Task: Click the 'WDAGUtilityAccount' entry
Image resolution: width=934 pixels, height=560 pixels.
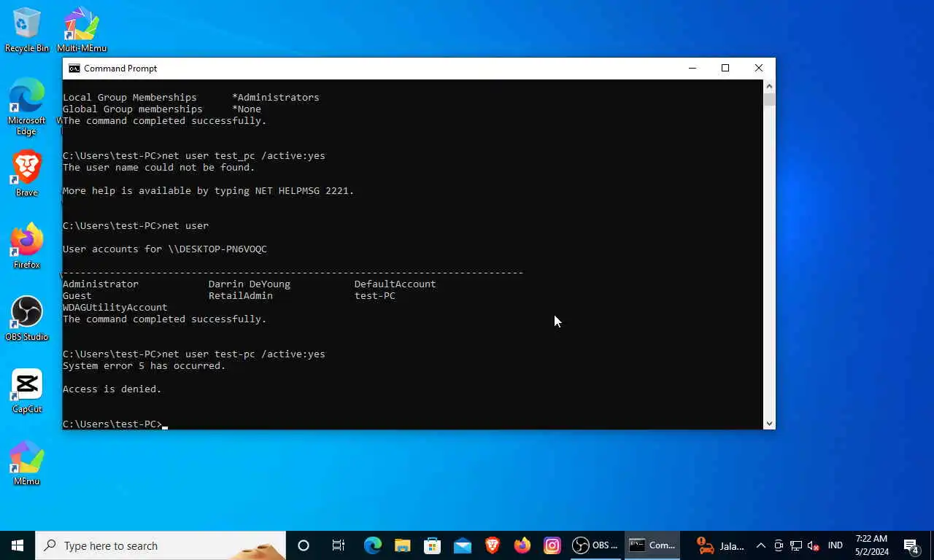Action: (x=115, y=307)
